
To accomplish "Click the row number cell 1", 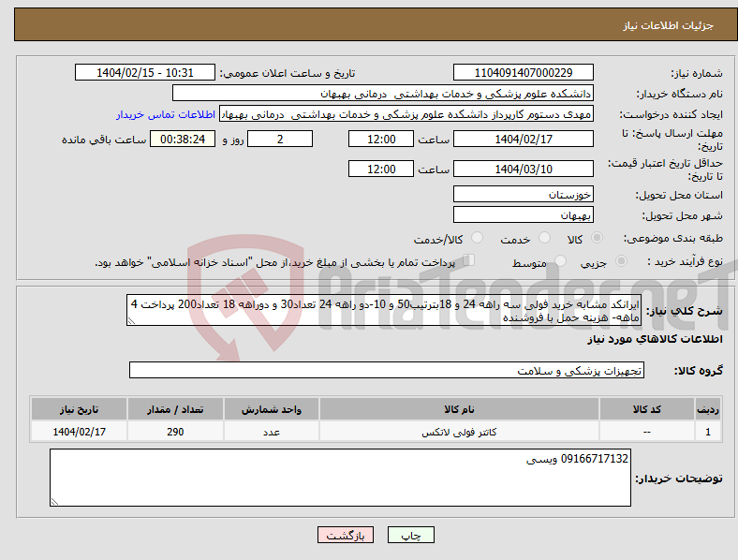I will tap(707, 432).
